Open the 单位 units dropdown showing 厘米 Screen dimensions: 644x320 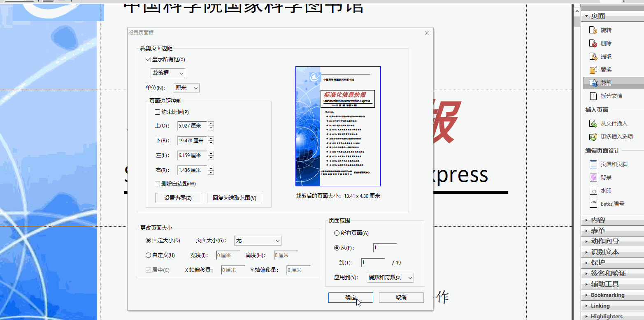pyautogui.click(x=186, y=88)
